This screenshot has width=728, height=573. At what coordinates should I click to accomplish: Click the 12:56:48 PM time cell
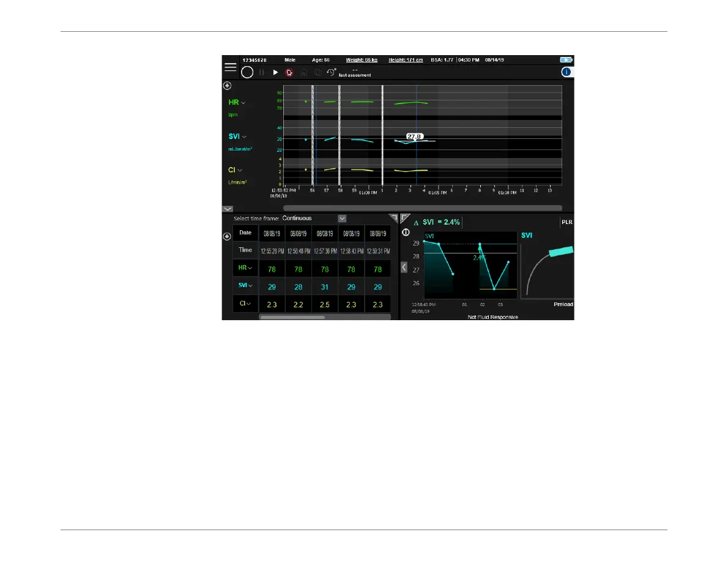pyautogui.click(x=299, y=252)
